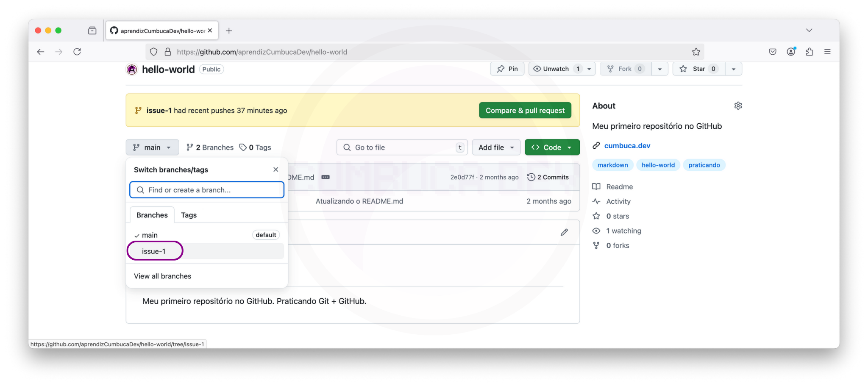Screen dimensions: 868x386
Task: Open the Firefox hamburger menu
Action: (x=827, y=52)
